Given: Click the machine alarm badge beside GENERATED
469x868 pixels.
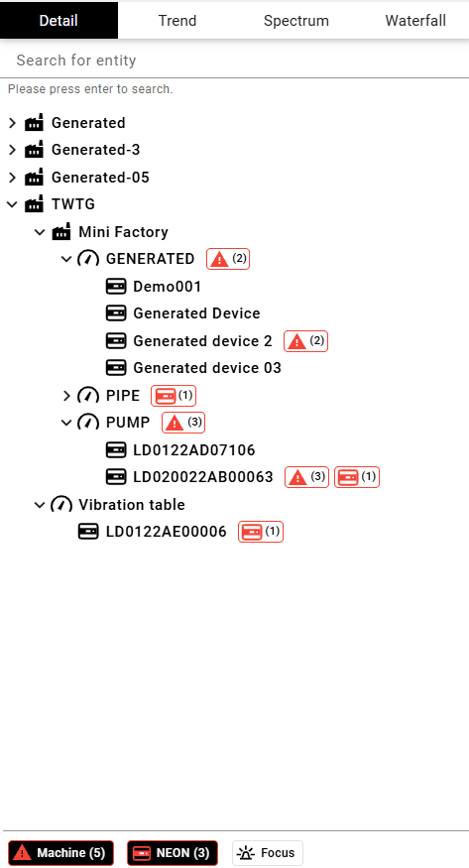Looking at the screenshot, I should pyautogui.click(x=228, y=259).
